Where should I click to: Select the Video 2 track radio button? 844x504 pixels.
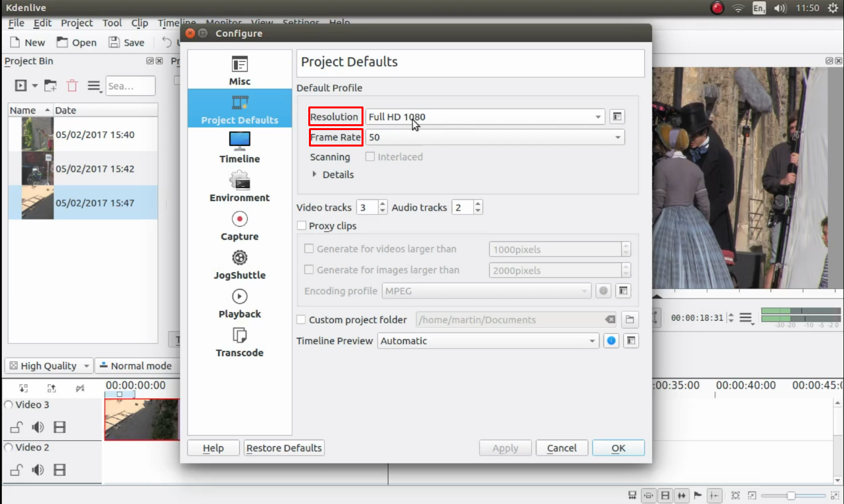click(x=9, y=447)
